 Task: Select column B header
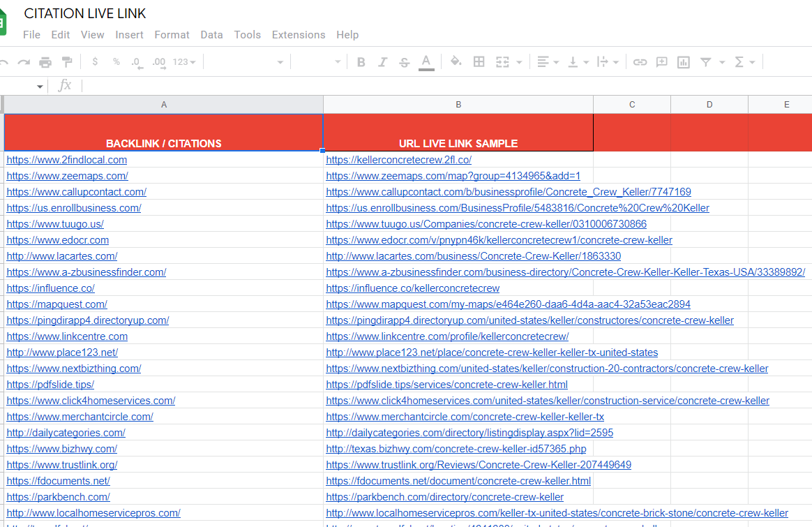point(458,105)
